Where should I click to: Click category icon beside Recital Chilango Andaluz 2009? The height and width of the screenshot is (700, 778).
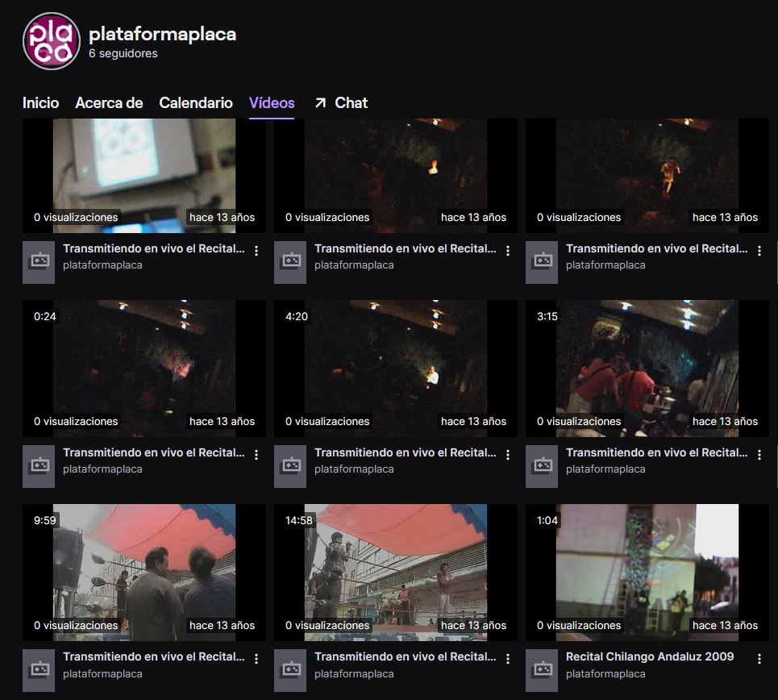542,670
